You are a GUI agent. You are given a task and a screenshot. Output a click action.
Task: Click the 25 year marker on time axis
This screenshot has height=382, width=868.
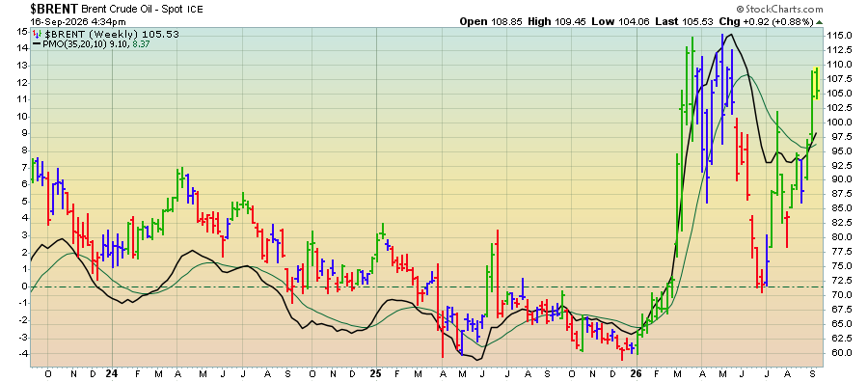[376, 373]
